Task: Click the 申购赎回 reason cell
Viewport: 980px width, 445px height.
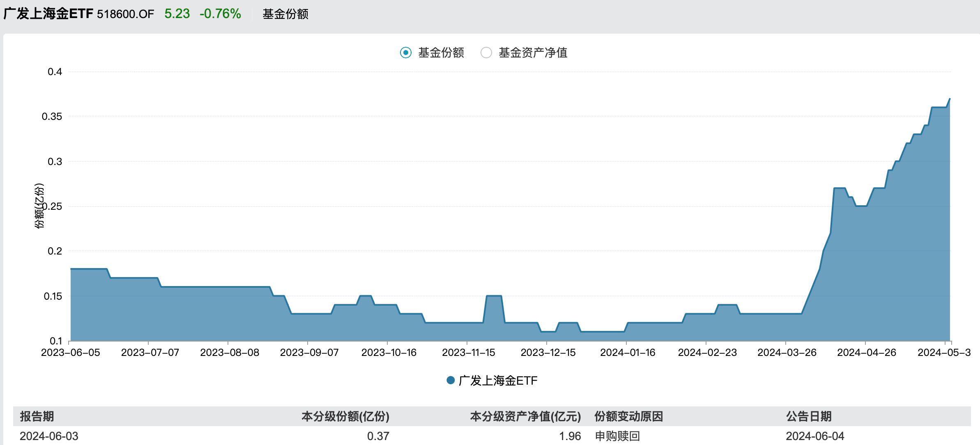Action: (617, 436)
